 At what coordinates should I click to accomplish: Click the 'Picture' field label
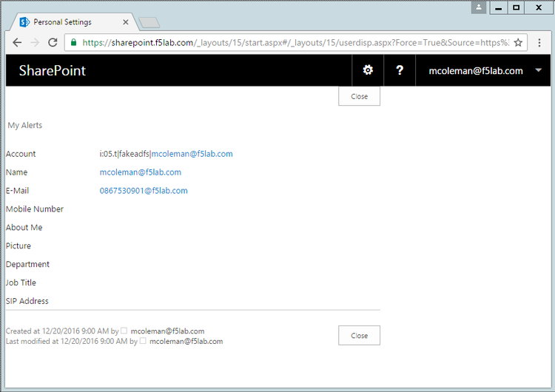click(18, 246)
